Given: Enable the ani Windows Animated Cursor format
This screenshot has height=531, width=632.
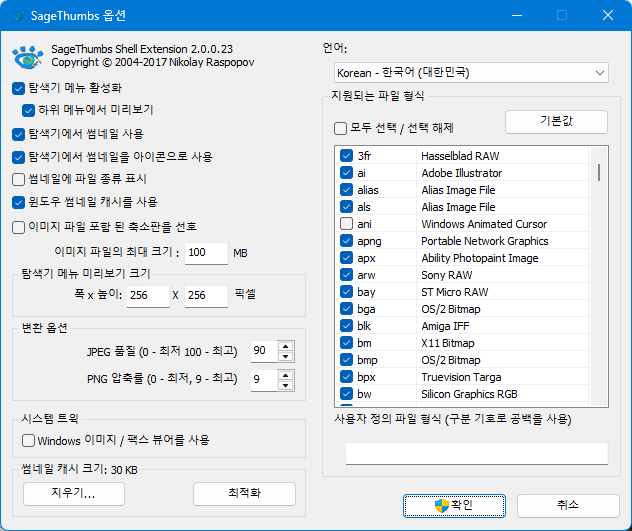Looking at the screenshot, I should [346, 224].
